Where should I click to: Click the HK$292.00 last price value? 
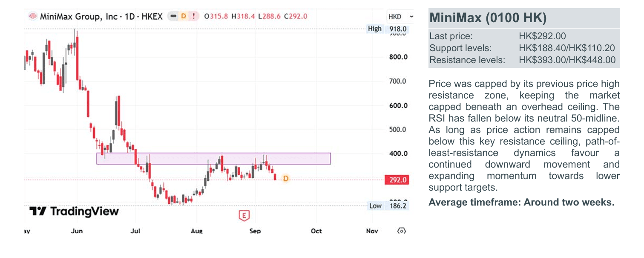coord(542,36)
